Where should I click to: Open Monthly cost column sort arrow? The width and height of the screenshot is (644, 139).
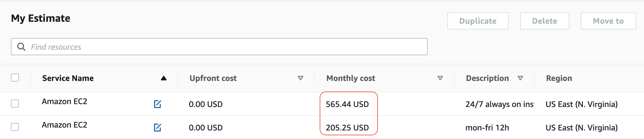point(440,78)
